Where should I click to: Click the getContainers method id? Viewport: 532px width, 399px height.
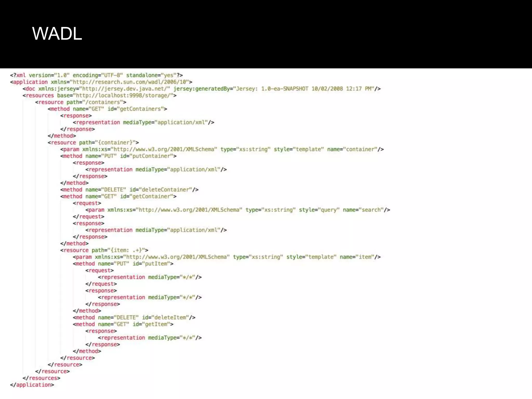click(140, 109)
